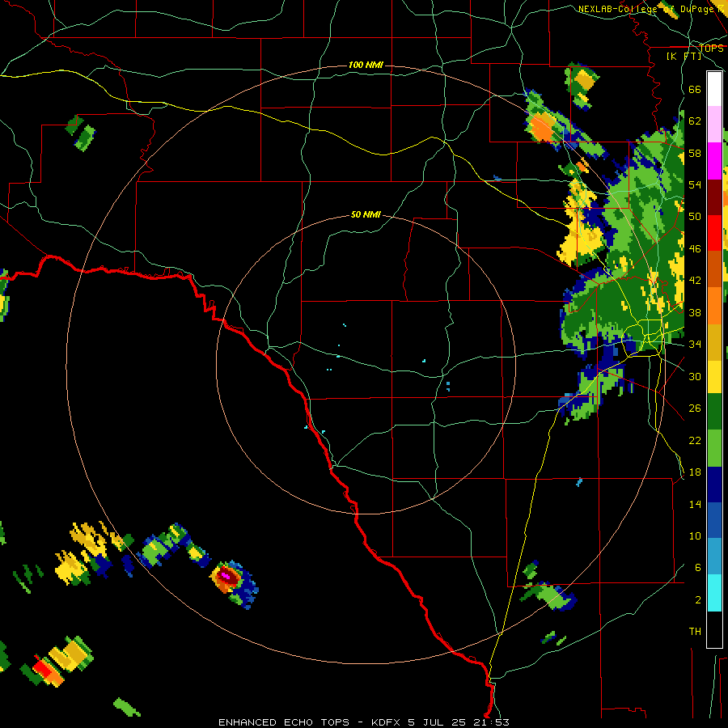The width and height of the screenshot is (728, 728).
Task: Click the '18' legend value
Action: click(695, 472)
